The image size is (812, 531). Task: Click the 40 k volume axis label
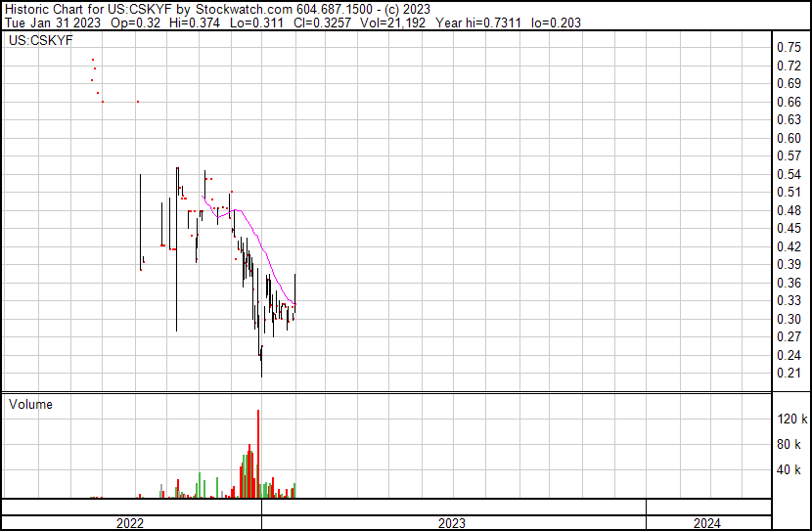(x=790, y=470)
